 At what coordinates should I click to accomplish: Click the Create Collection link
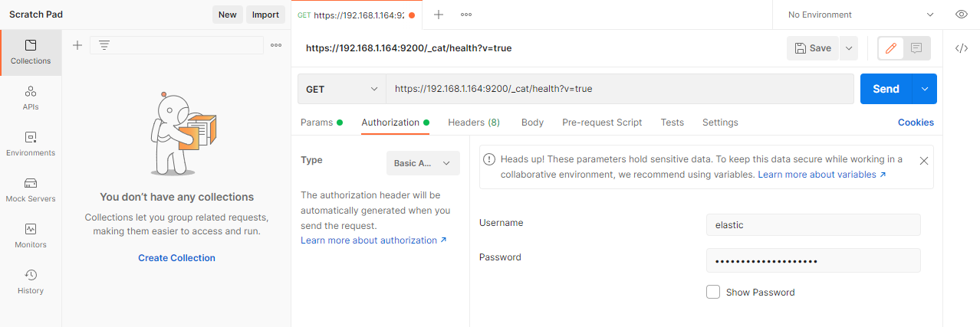point(176,258)
